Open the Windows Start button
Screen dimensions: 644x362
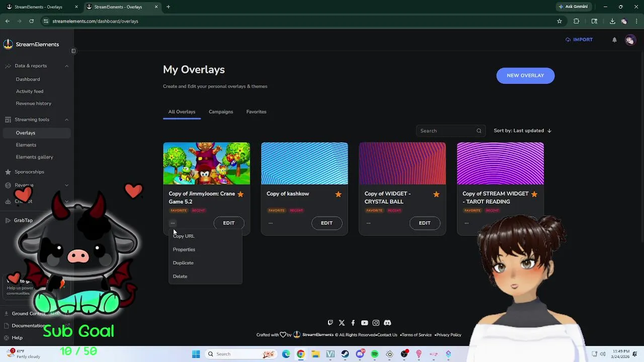coord(196,354)
